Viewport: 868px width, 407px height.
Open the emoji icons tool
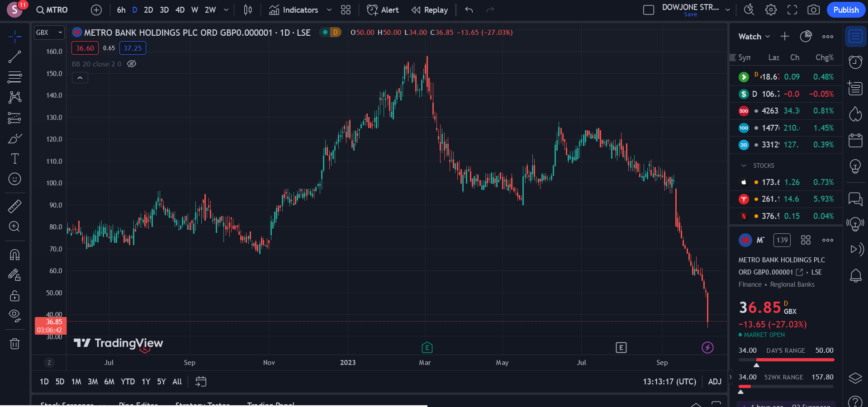coord(14,179)
